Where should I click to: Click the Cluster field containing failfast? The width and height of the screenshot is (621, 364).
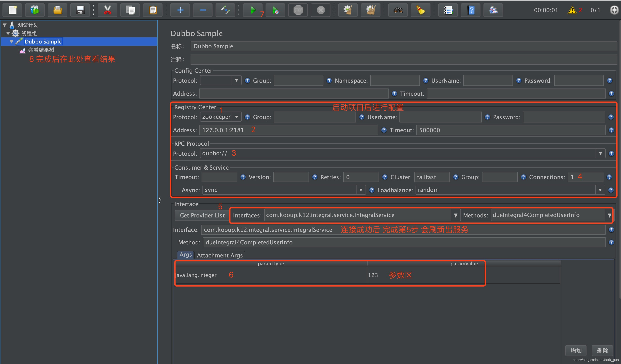(432, 177)
